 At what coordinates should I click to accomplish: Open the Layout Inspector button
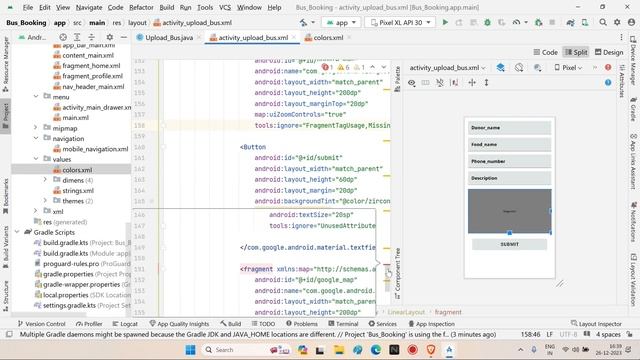point(596,324)
